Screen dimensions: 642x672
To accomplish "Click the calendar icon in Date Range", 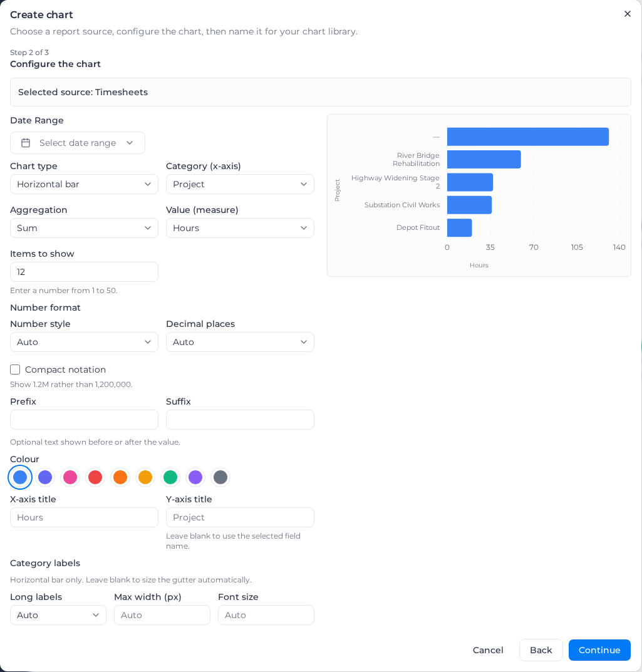I will coord(26,143).
